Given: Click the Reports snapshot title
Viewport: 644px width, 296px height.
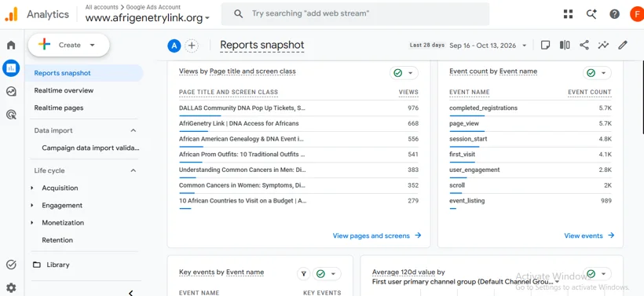Looking at the screenshot, I should (x=262, y=46).
